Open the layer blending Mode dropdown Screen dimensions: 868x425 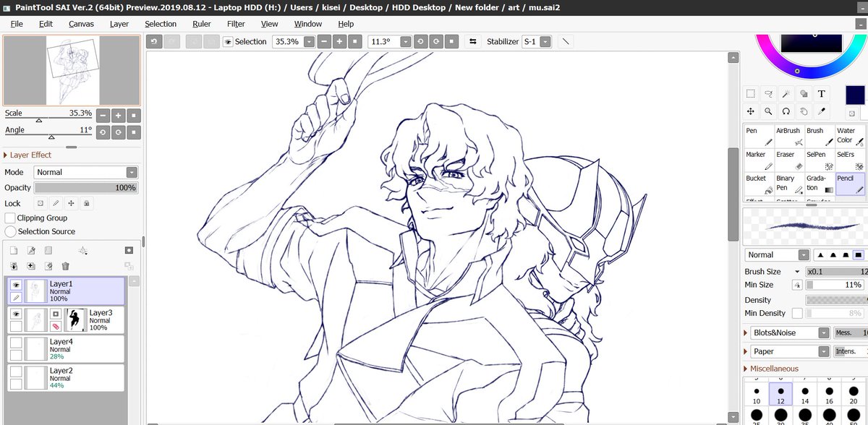[85, 172]
